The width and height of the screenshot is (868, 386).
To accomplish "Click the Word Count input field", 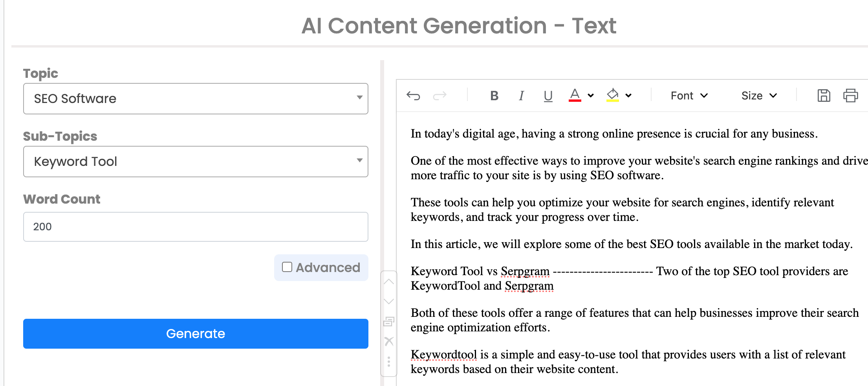I will (x=196, y=227).
